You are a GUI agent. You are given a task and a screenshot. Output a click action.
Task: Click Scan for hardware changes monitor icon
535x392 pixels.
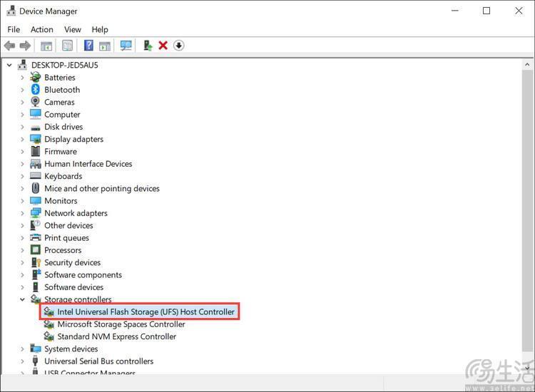[x=126, y=46]
